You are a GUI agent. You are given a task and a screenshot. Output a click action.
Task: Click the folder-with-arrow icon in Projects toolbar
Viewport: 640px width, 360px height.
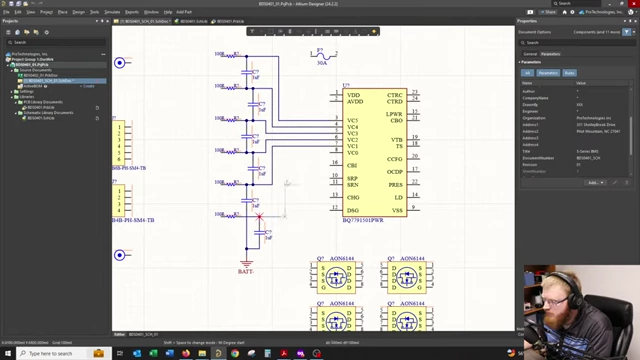(36, 32)
